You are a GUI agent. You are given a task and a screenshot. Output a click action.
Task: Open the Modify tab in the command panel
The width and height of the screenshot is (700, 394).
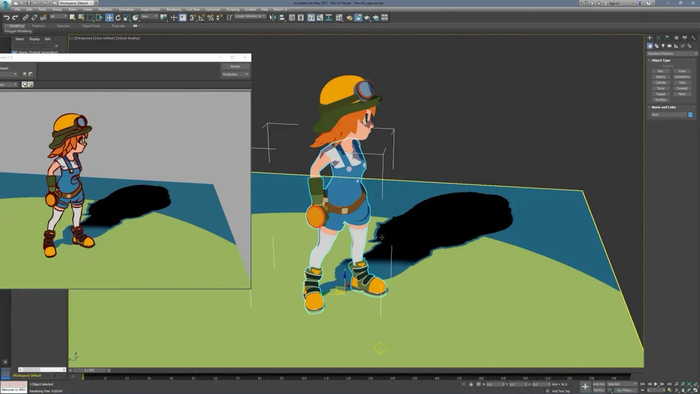point(658,38)
